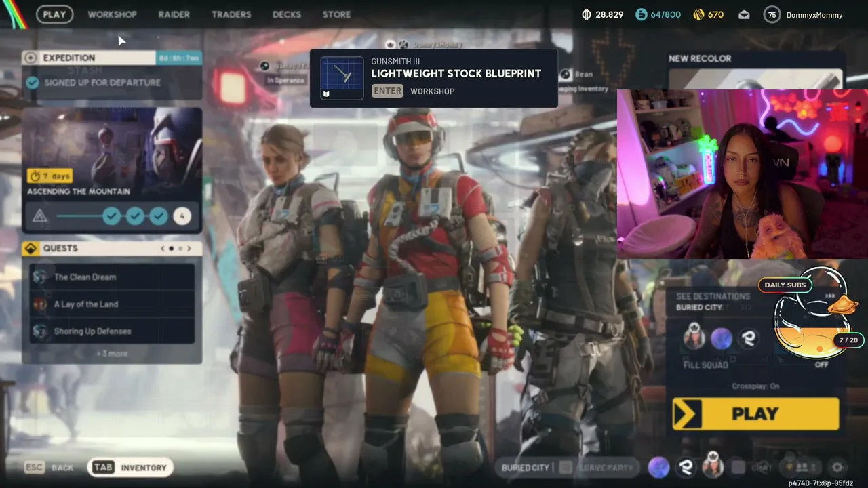This screenshot has height=488, width=868.
Task: Select the second Quests page dot
Action: pos(180,249)
